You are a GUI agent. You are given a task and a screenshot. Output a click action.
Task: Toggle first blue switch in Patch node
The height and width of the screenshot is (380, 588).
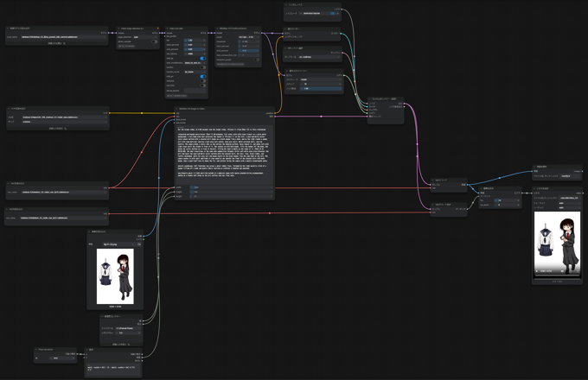point(203,59)
